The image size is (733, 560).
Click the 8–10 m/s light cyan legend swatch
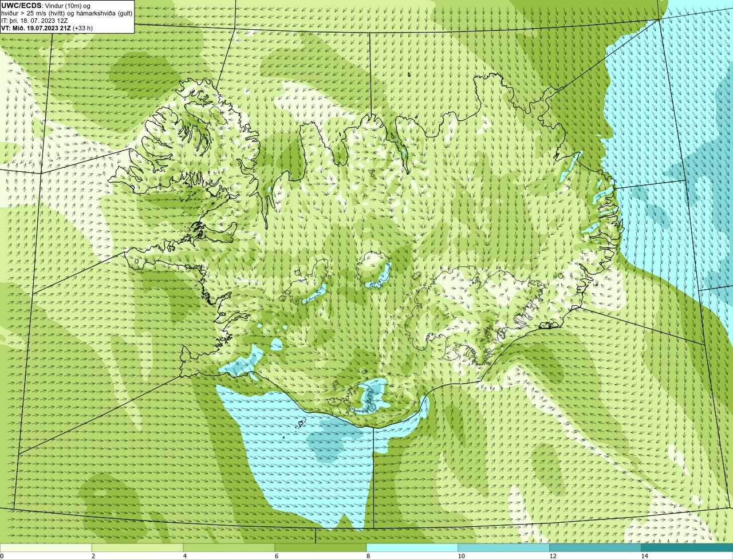(412, 547)
